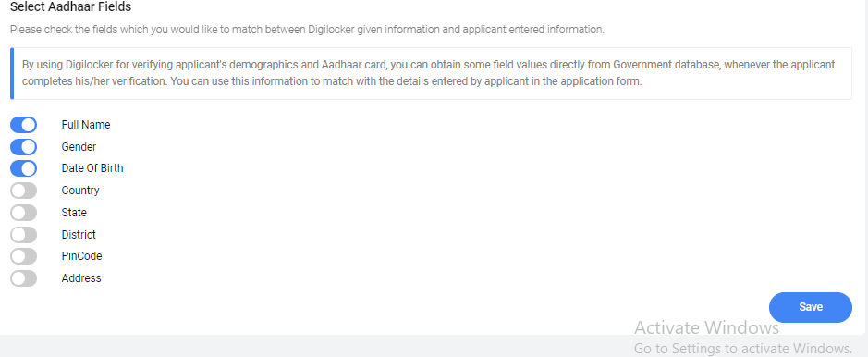Enable the District matching toggle
This screenshot has width=868, height=357.
click(x=23, y=235)
